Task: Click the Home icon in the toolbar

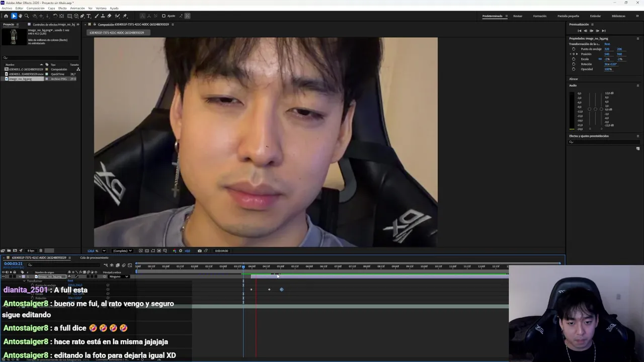Action: tap(6, 16)
